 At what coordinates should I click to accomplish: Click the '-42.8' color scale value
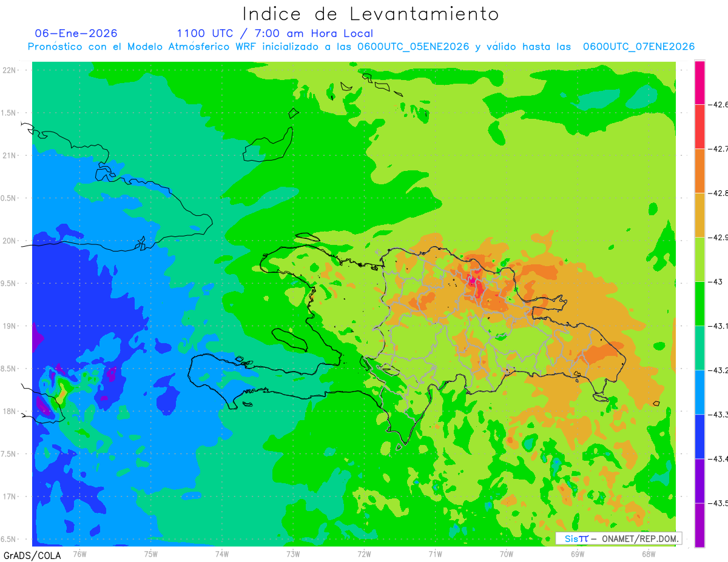(718, 193)
